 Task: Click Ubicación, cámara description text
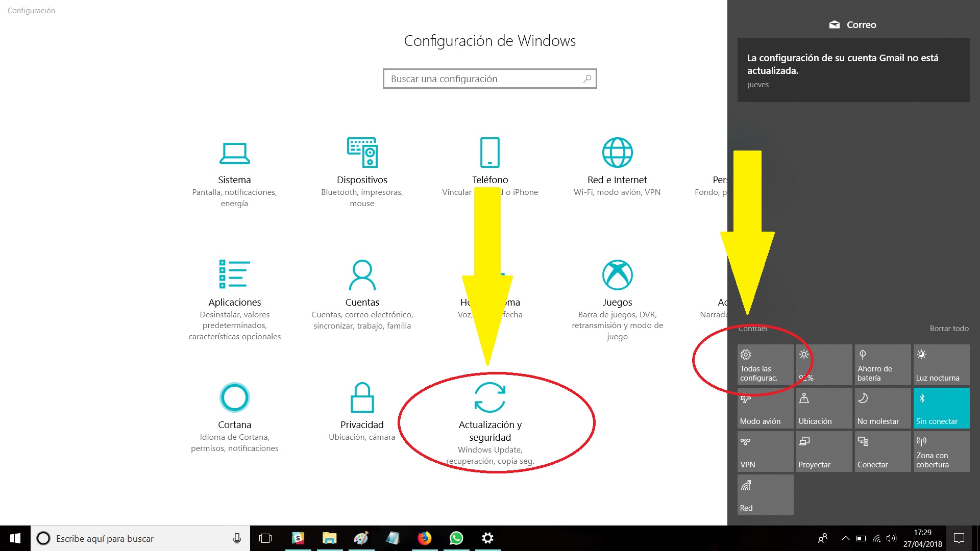point(362,437)
